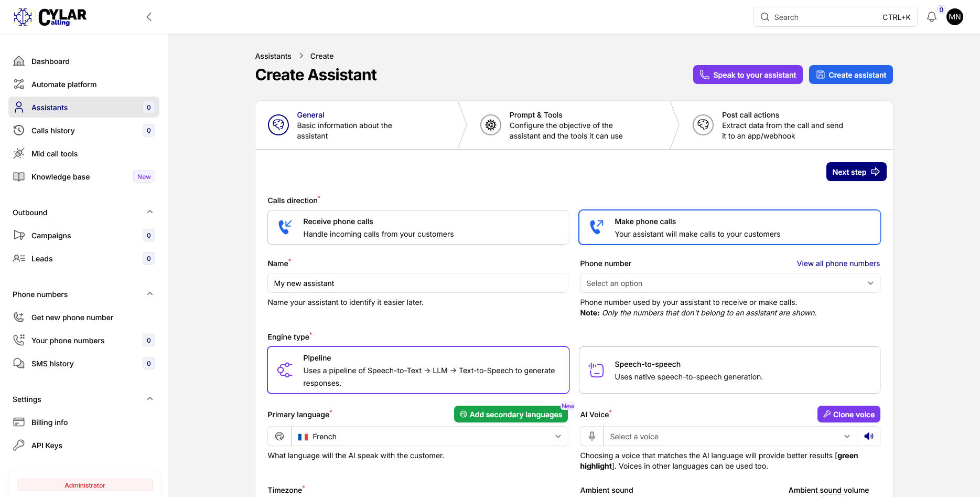Click the Clone voice button
This screenshot has height=497, width=980.
point(848,414)
